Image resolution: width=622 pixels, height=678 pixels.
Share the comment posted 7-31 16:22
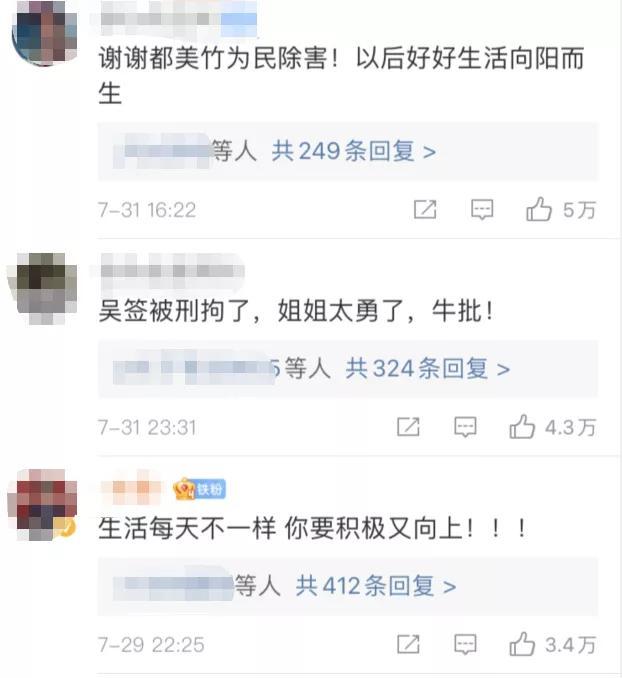[x=425, y=210]
